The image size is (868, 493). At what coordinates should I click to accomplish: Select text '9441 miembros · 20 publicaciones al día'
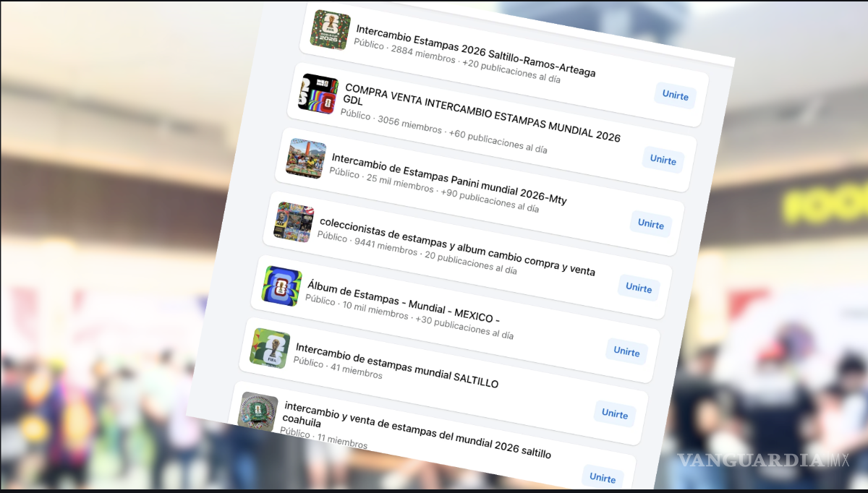tap(435, 255)
